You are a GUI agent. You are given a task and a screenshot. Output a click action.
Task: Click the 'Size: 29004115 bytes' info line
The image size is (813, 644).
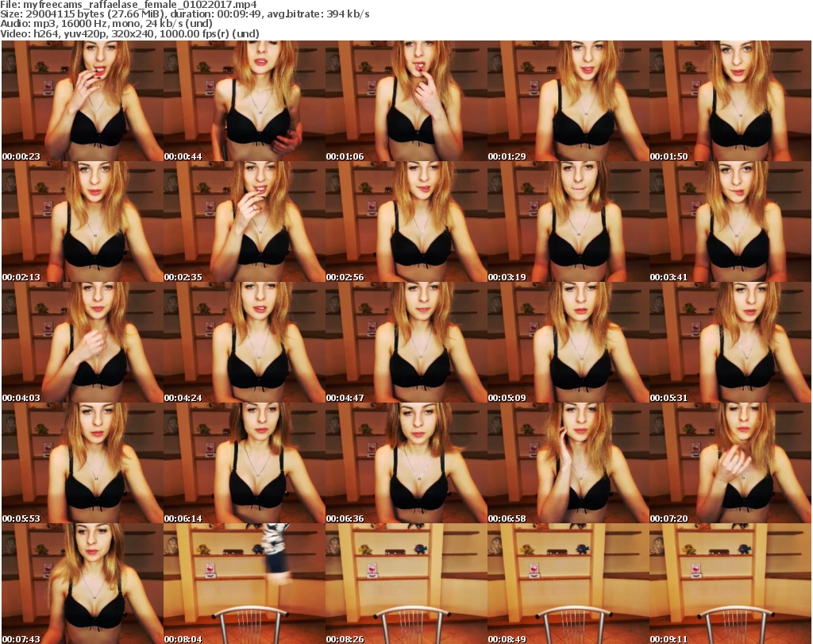185,14
